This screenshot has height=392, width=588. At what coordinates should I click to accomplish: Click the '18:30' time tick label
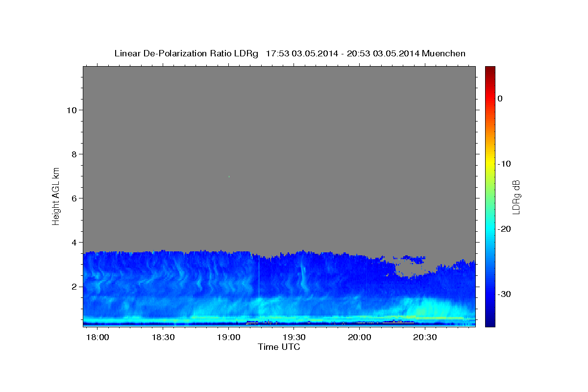coord(163,338)
